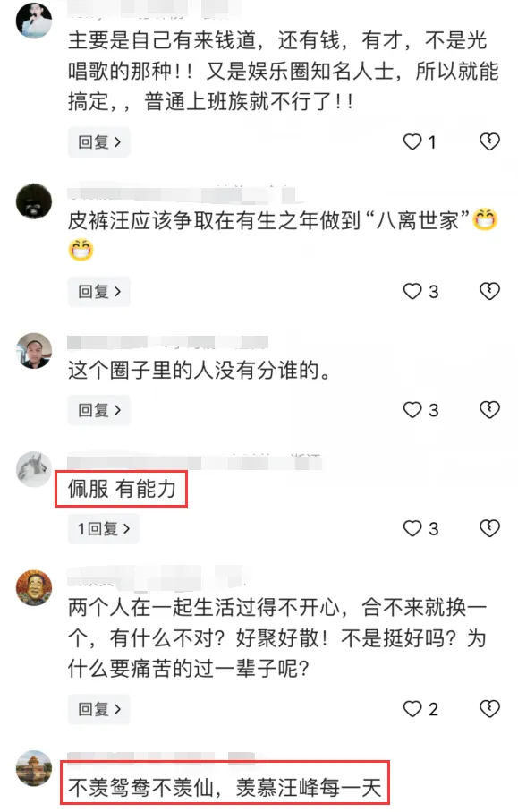Reply to the 好聚好散 comment
The height and width of the screenshot is (812, 518).
click(x=98, y=709)
